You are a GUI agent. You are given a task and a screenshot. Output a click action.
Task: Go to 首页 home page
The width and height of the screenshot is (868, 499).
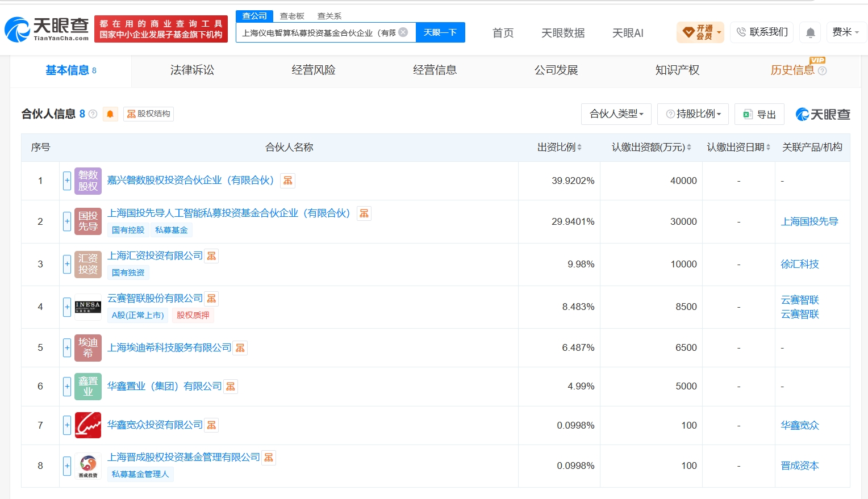[503, 33]
